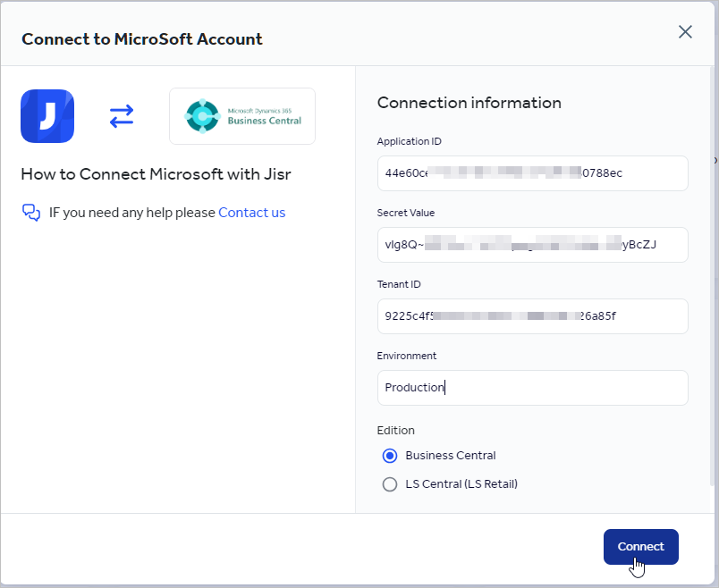Open the Contact us link
Screen dimensions: 719x588
(x=251, y=213)
